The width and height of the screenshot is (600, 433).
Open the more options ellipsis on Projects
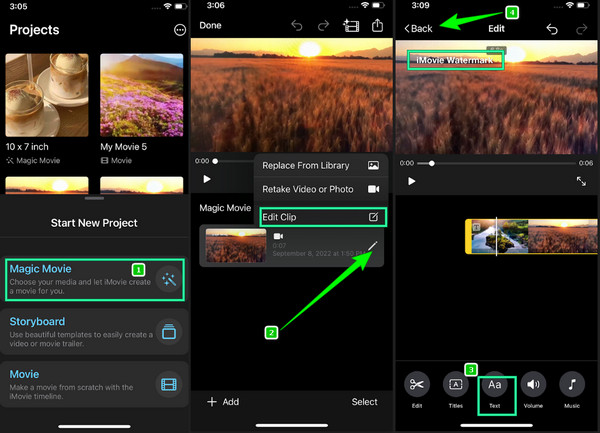(x=180, y=30)
